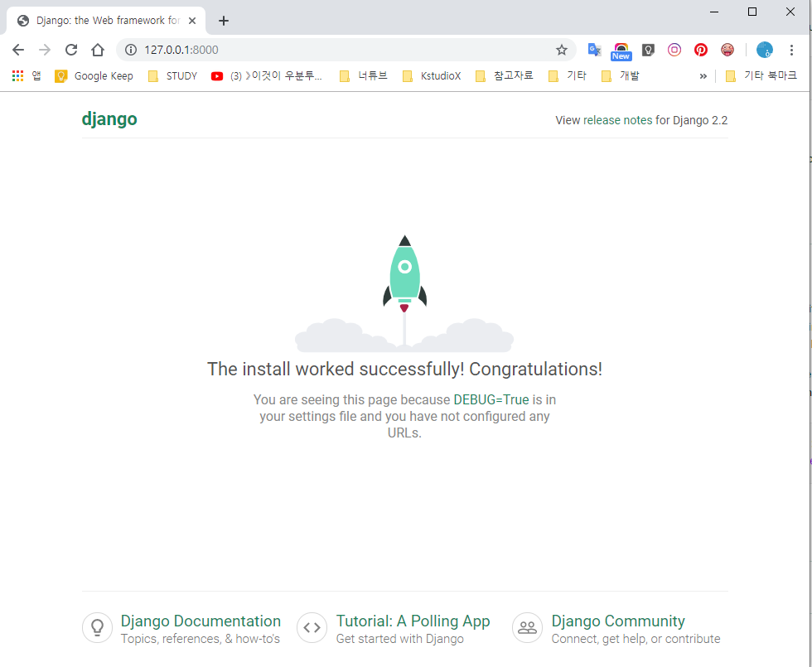The width and height of the screenshot is (812, 667).
Task: Click the site information icon in address bar
Action: [x=130, y=50]
